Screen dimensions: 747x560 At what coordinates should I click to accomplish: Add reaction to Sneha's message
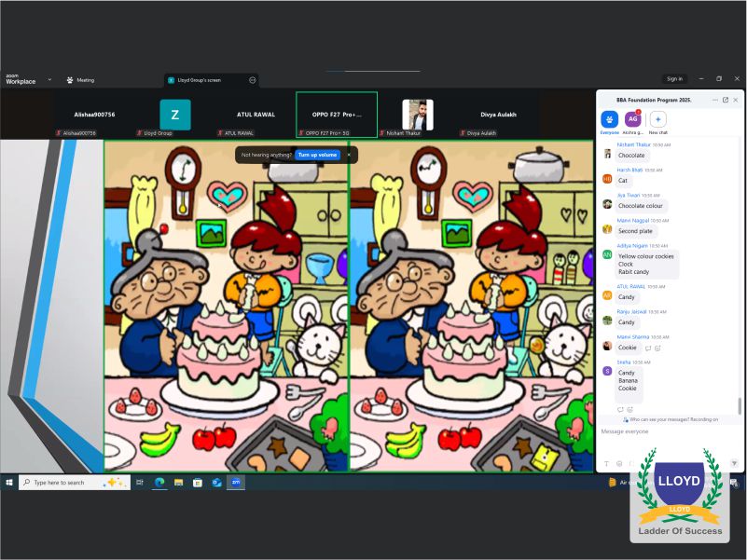[629, 410]
